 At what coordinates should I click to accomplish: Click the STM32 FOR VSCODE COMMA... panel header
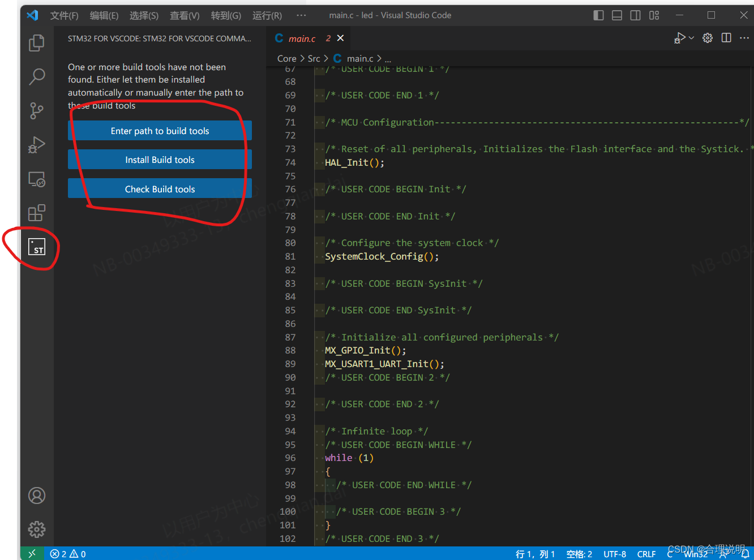click(x=160, y=38)
